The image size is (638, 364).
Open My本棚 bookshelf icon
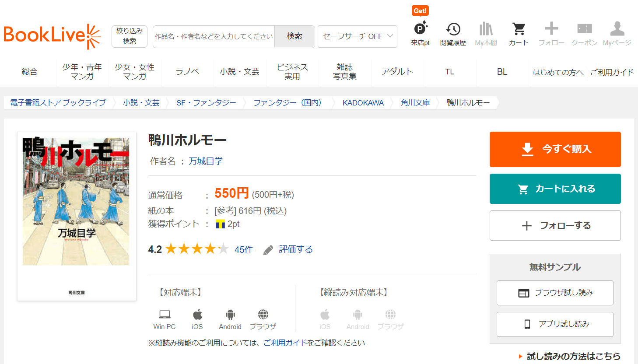point(486,29)
